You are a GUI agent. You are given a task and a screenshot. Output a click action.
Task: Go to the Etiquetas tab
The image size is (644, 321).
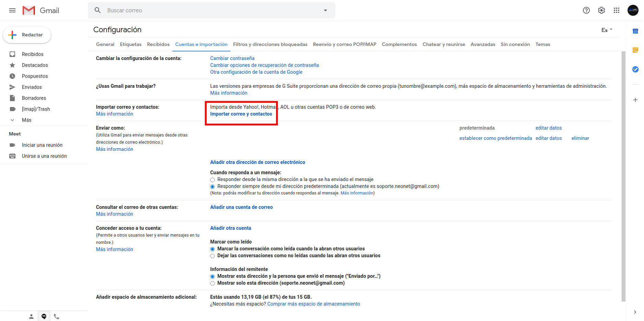coord(130,44)
